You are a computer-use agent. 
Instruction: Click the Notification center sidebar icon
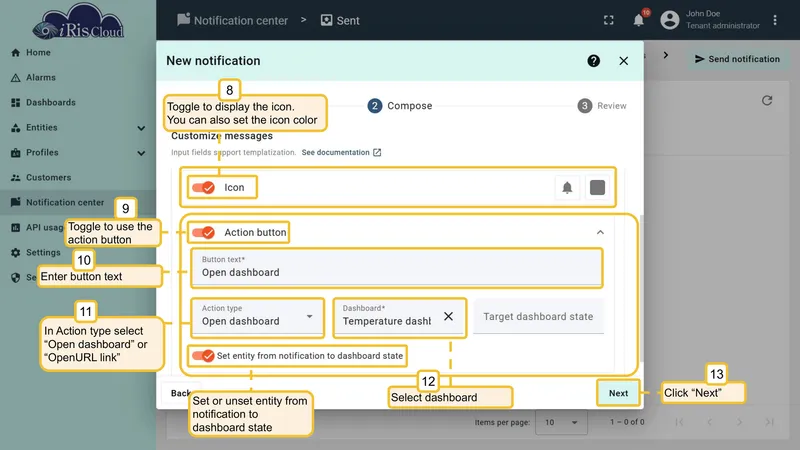[15, 202]
